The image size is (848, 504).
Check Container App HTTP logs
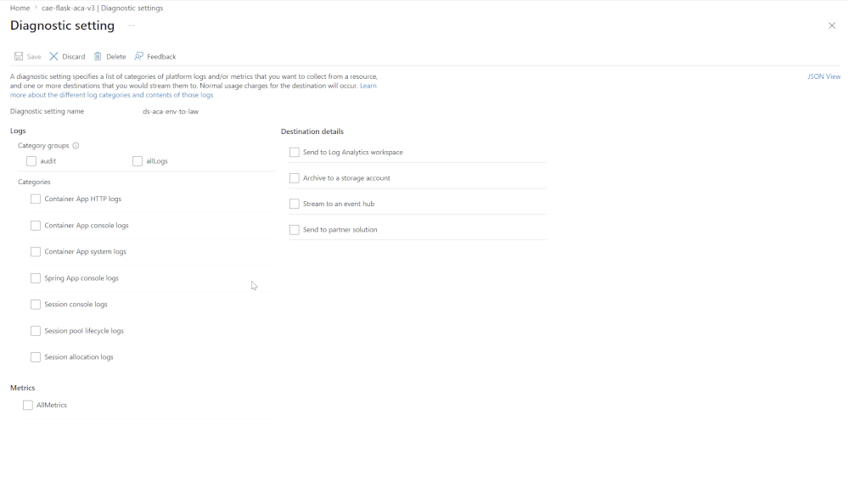pyautogui.click(x=36, y=199)
